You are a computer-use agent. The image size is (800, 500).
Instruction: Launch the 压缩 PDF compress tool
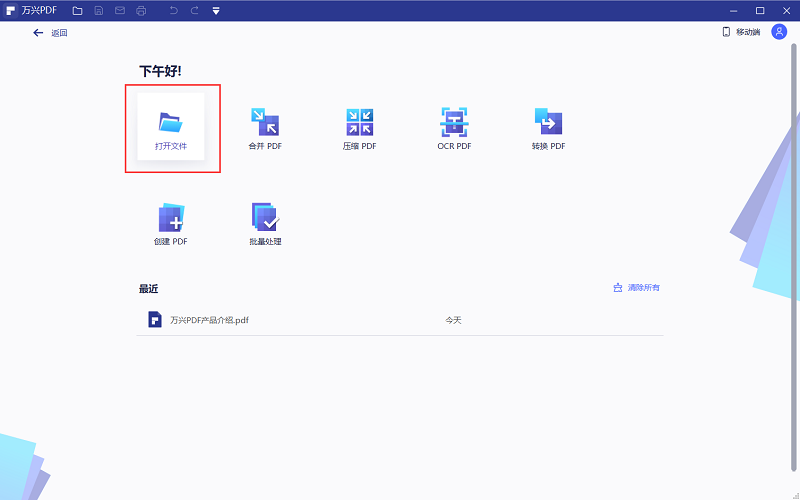[x=359, y=128]
